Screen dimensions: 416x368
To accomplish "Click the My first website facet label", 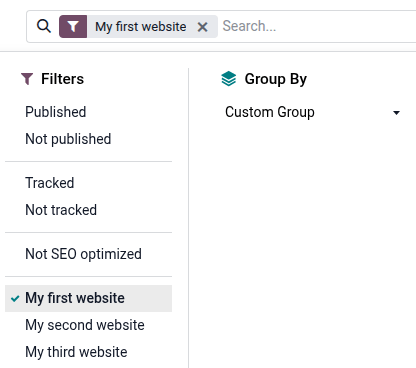I will (x=141, y=27).
